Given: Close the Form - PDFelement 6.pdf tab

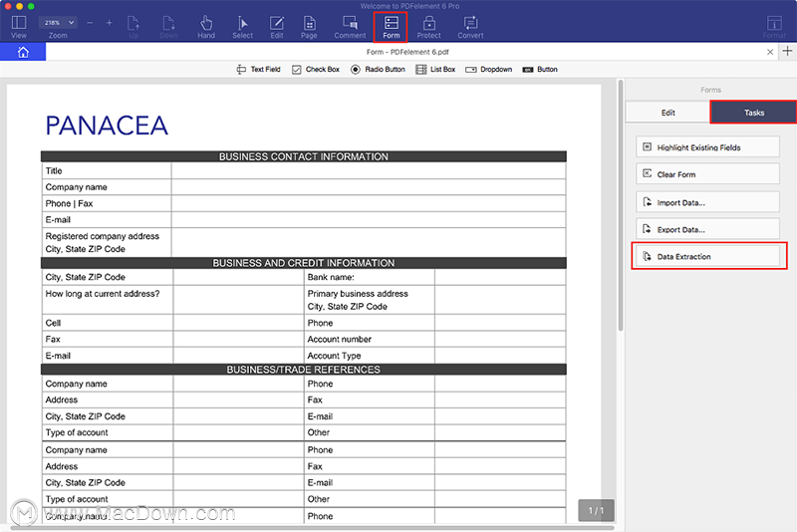Looking at the screenshot, I should click(769, 52).
